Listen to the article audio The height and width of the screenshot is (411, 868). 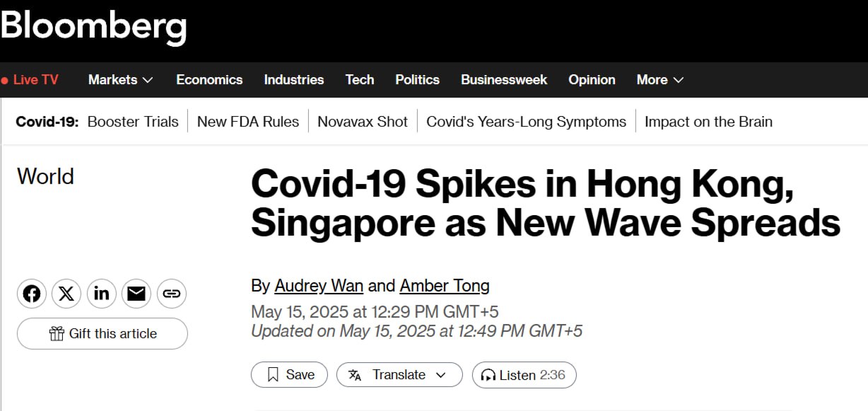pyautogui.click(x=524, y=375)
